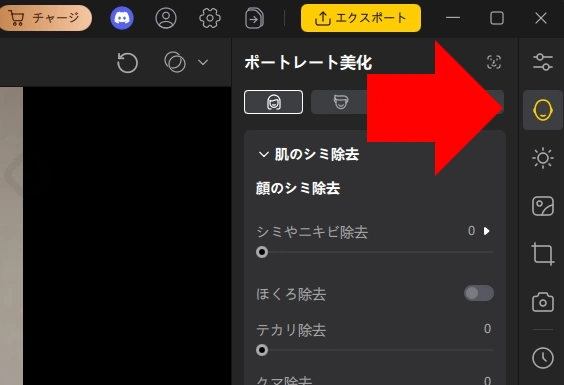Click the 顔のシミ除去 heading

298,188
